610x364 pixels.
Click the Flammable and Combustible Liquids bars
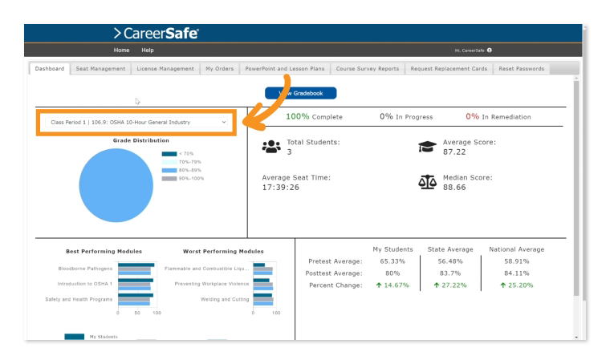(263, 269)
